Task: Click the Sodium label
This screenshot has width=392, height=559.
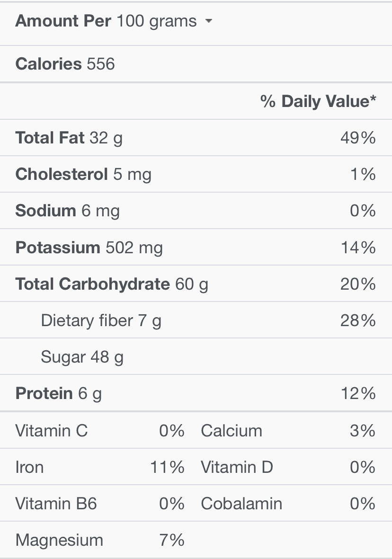Action: click(45, 211)
